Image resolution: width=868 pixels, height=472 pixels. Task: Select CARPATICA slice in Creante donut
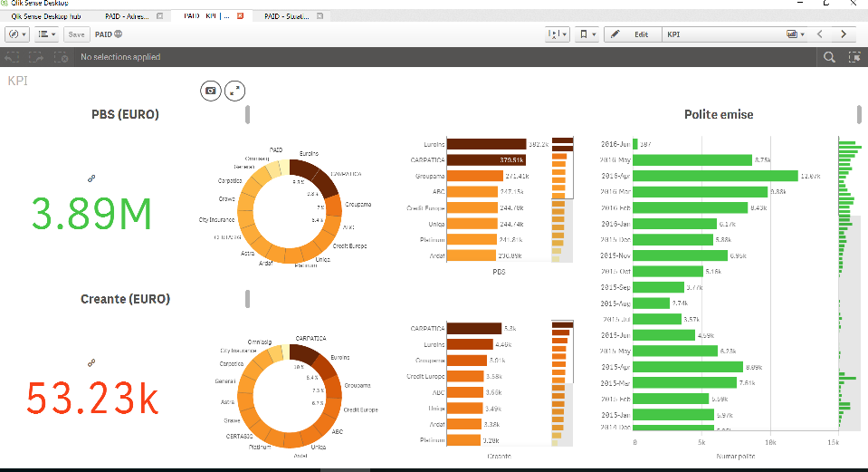pyautogui.click(x=303, y=353)
